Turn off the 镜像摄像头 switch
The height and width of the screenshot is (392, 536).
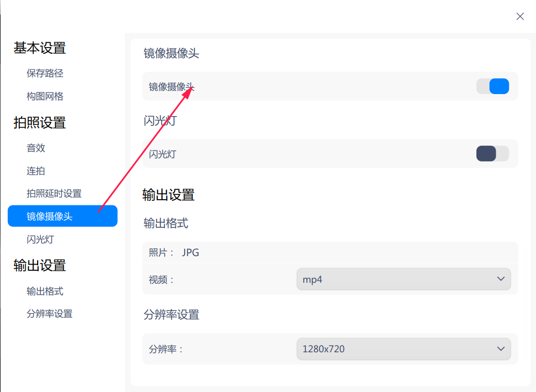click(x=493, y=86)
